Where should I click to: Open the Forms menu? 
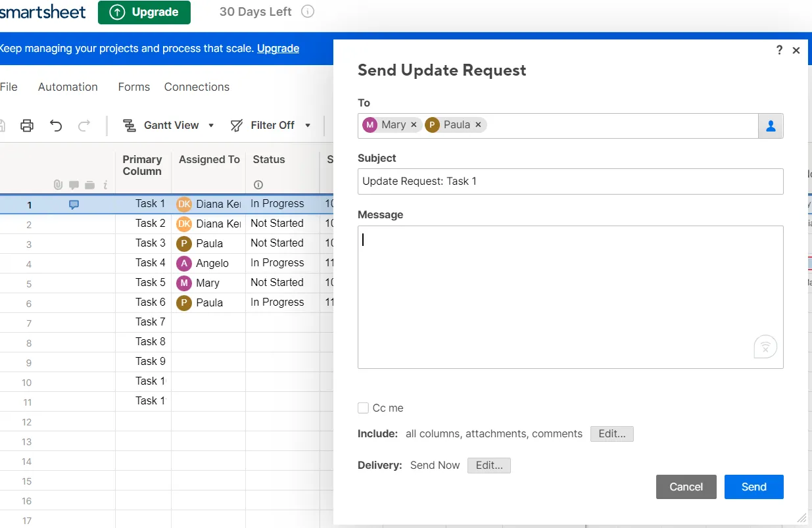[134, 87]
